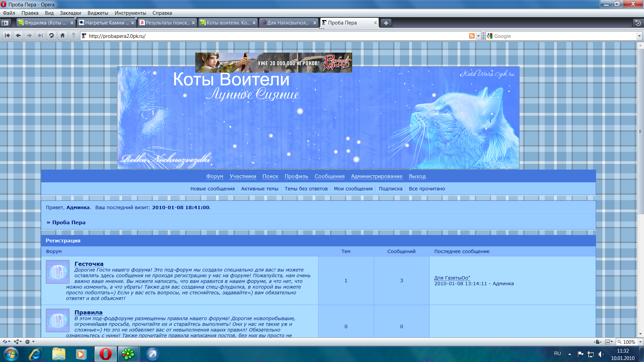Open the Справка menu
Image resolution: width=644 pixels, height=362 pixels.
pos(162,13)
